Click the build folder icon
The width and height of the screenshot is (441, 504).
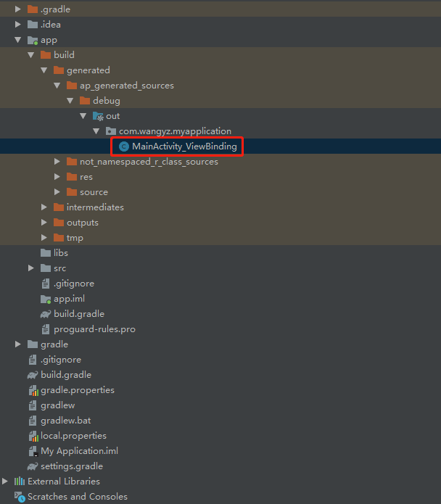pos(46,55)
